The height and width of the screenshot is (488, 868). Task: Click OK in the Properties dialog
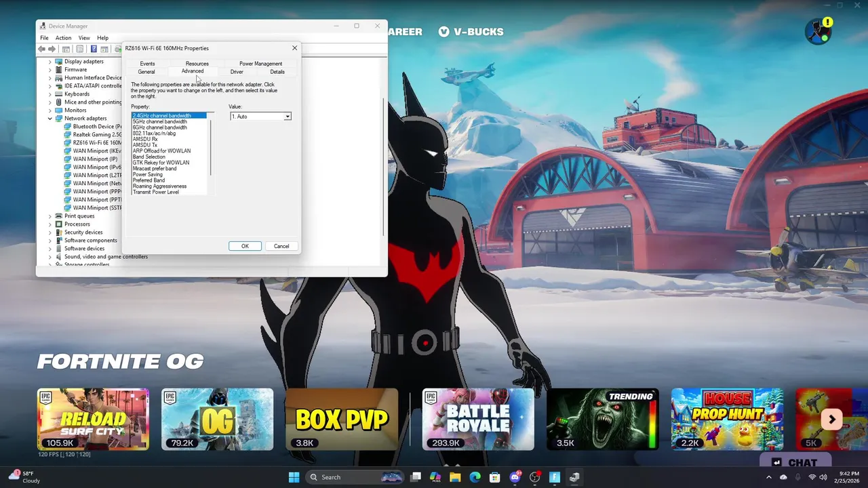[245, 246]
